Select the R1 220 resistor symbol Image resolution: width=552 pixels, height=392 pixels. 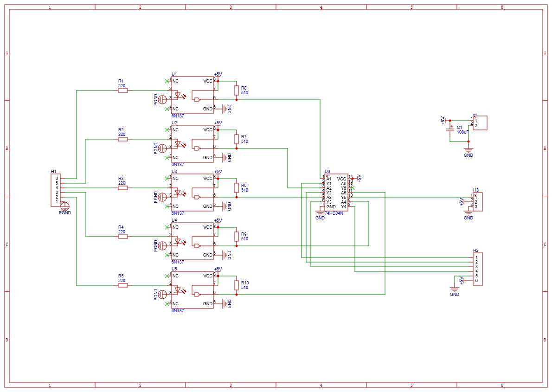(x=122, y=90)
